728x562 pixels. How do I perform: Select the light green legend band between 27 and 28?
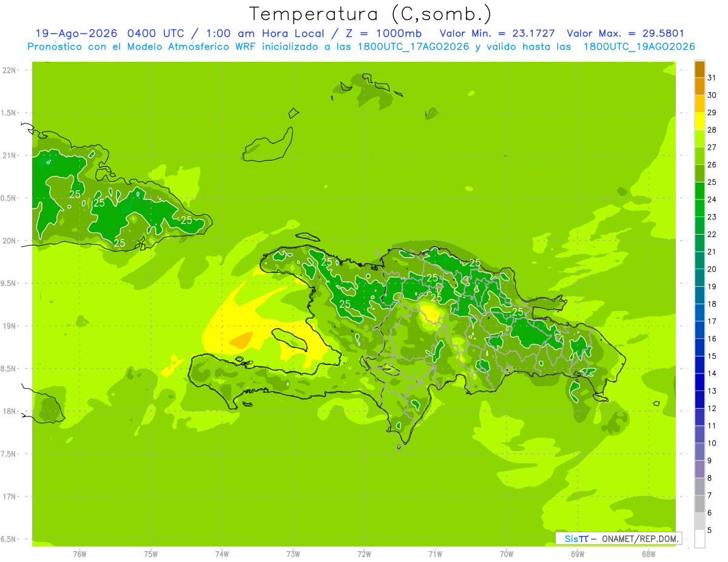699,139
